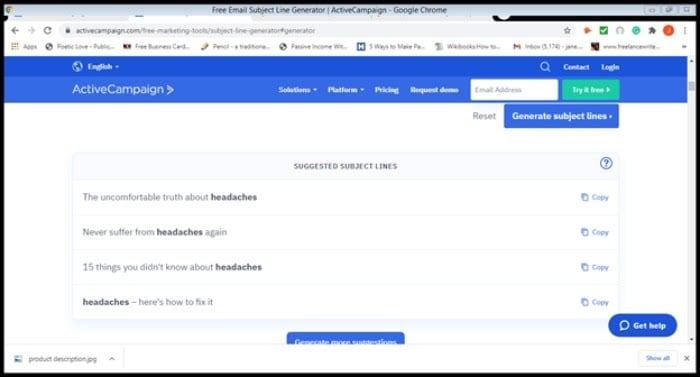This screenshot has width=700, height=377.
Task: Open the Get help chat button
Action: click(x=642, y=326)
